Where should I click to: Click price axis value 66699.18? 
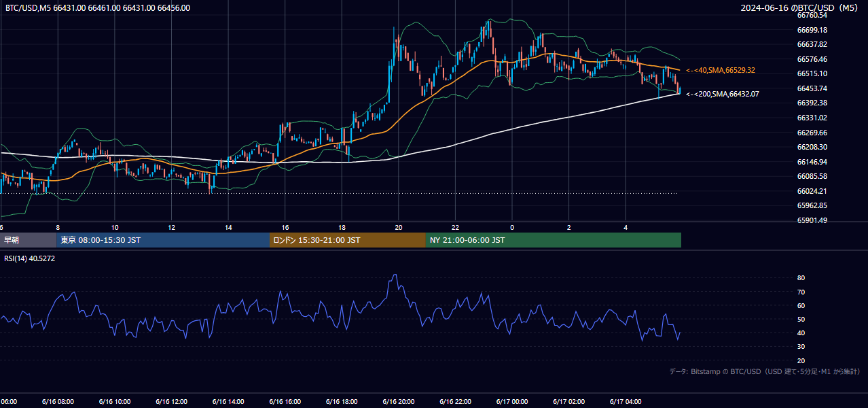pyautogui.click(x=812, y=30)
